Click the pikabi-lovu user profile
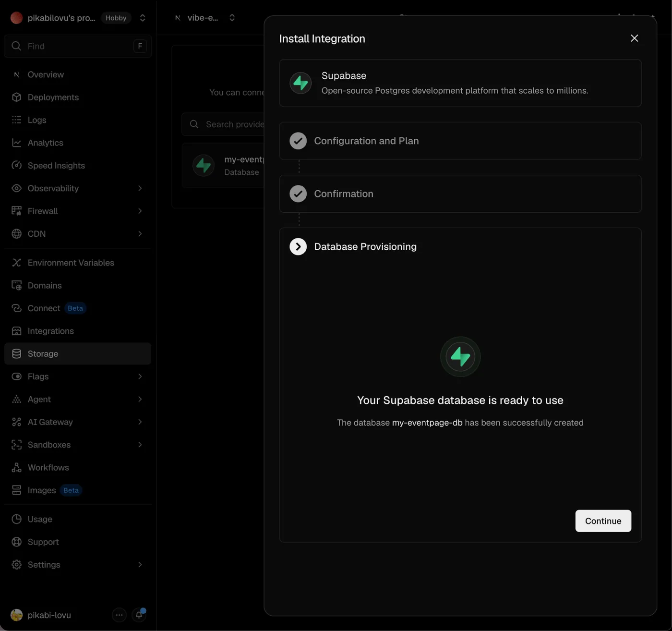This screenshot has width=672, height=631. coord(41,615)
